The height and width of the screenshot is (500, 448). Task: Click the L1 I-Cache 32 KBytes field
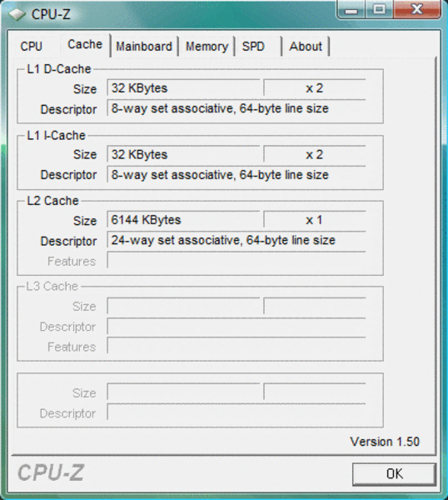coord(183,154)
